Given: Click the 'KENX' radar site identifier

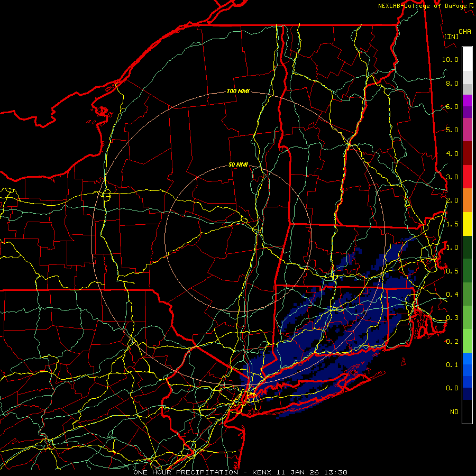Looking at the screenshot, I should pyautogui.click(x=262, y=472).
